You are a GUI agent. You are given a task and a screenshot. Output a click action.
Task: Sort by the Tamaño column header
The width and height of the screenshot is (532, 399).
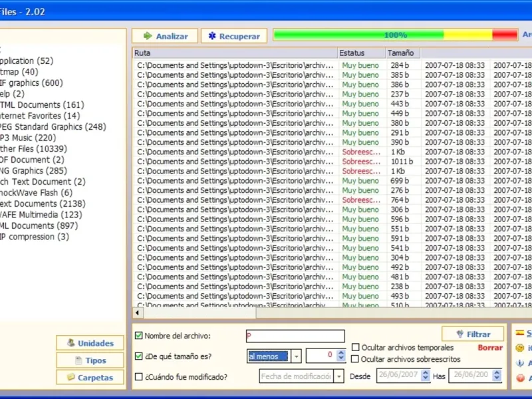(403, 53)
